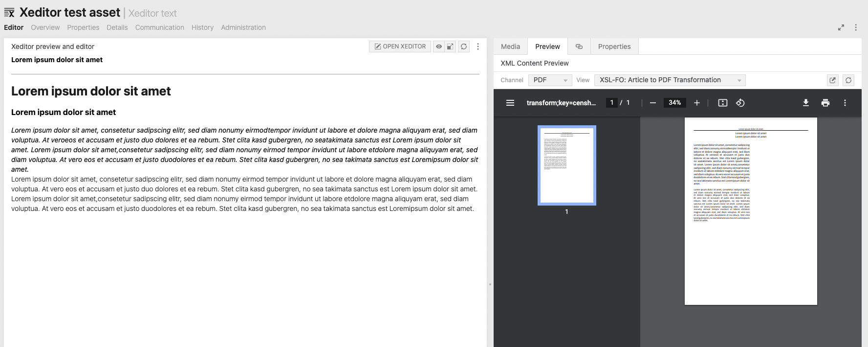
Task: Open the History tab
Action: tap(202, 27)
